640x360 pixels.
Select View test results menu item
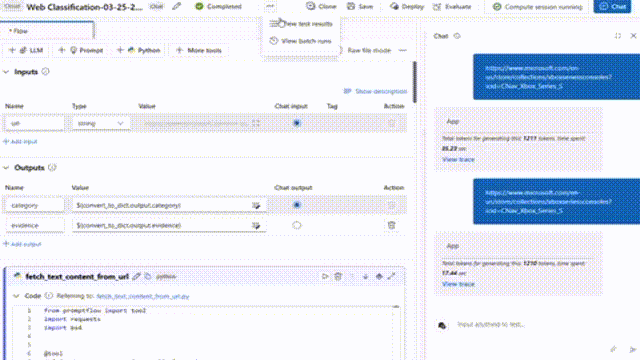[301, 24]
